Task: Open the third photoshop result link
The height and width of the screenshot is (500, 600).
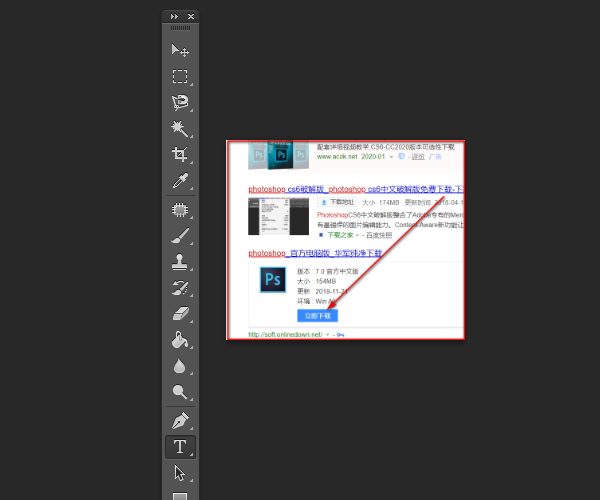Action: coord(315,253)
